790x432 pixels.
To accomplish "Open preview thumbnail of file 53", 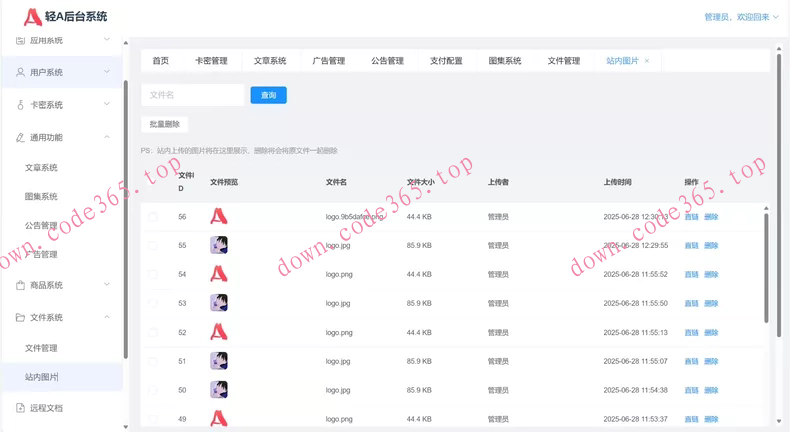I will pos(219,303).
